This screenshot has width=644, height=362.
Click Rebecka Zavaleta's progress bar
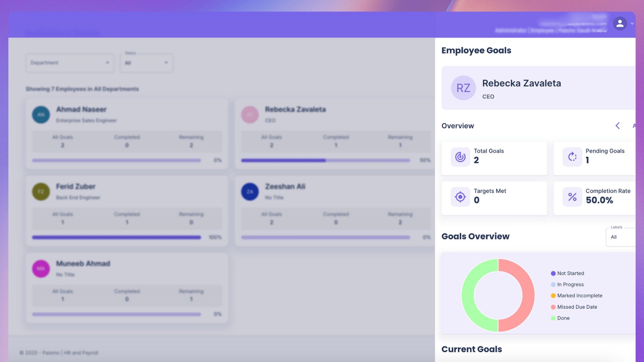[x=325, y=161]
